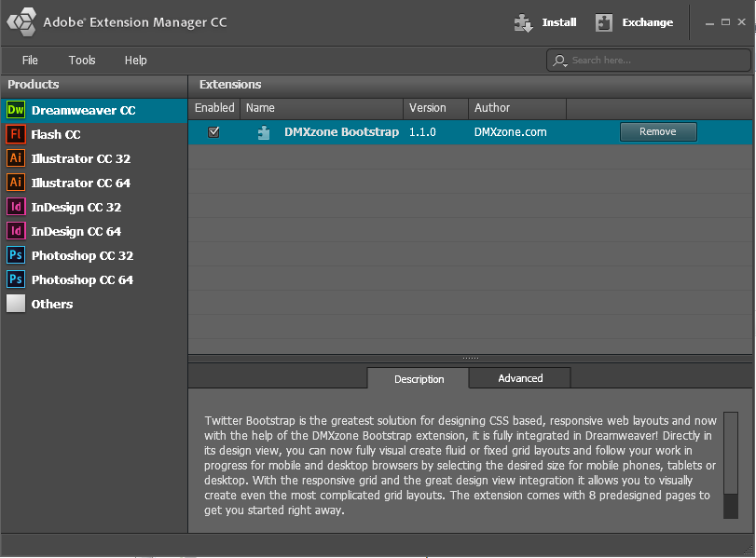756x558 pixels.
Task: Maximize the Extension Manager window
Action: pyautogui.click(x=725, y=22)
